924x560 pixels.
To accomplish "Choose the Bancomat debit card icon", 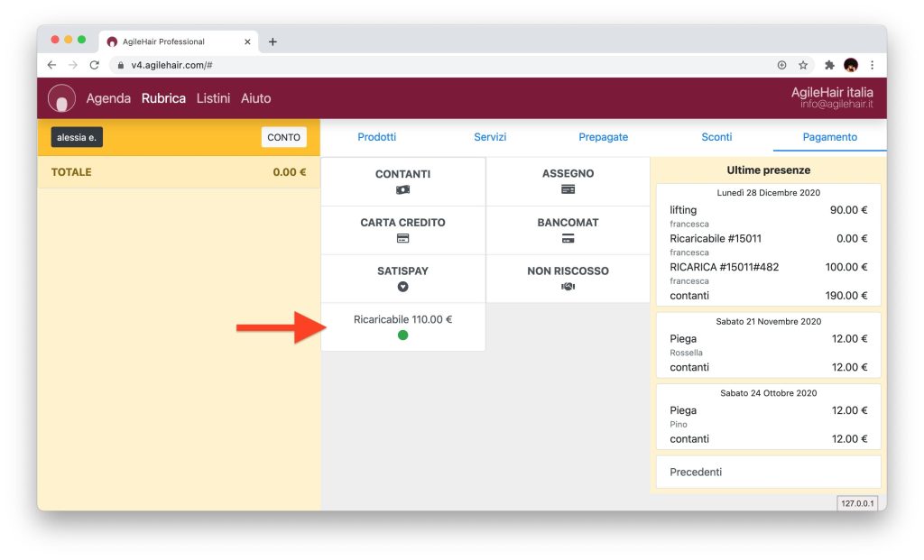I will 568,239.
